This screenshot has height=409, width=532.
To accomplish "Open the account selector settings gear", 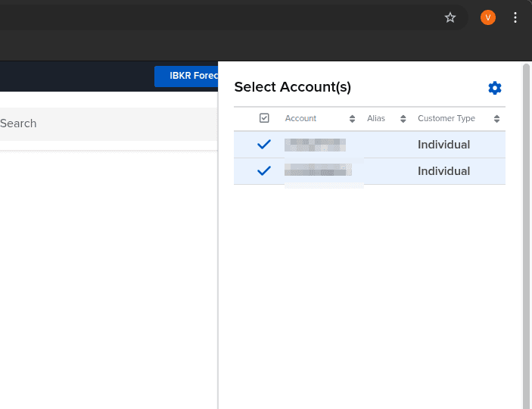I will 495,88.
